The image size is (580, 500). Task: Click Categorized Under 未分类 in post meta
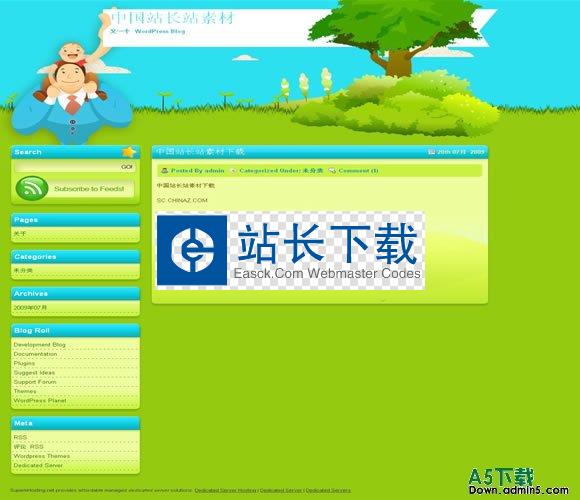(281, 170)
